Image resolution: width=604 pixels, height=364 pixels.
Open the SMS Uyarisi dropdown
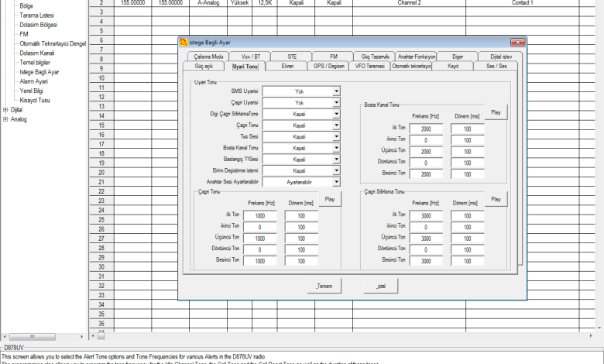pyautogui.click(x=336, y=91)
